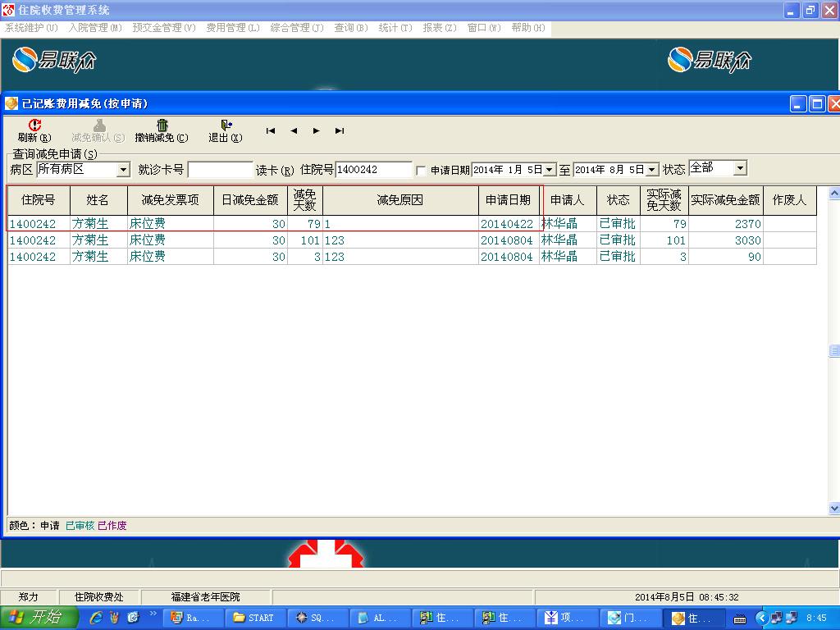Switch to the START folder taskbar item

[254, 618]
